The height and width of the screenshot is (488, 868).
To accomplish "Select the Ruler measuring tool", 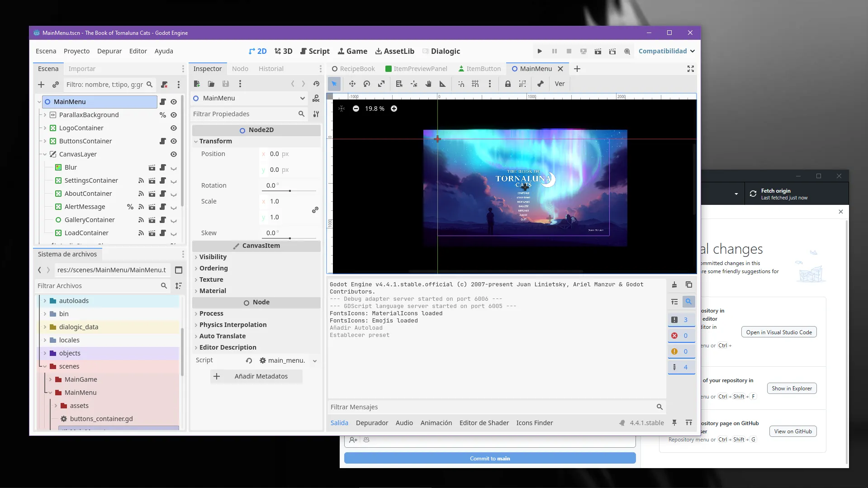I will pyautogui.click(x=442, y=84).
